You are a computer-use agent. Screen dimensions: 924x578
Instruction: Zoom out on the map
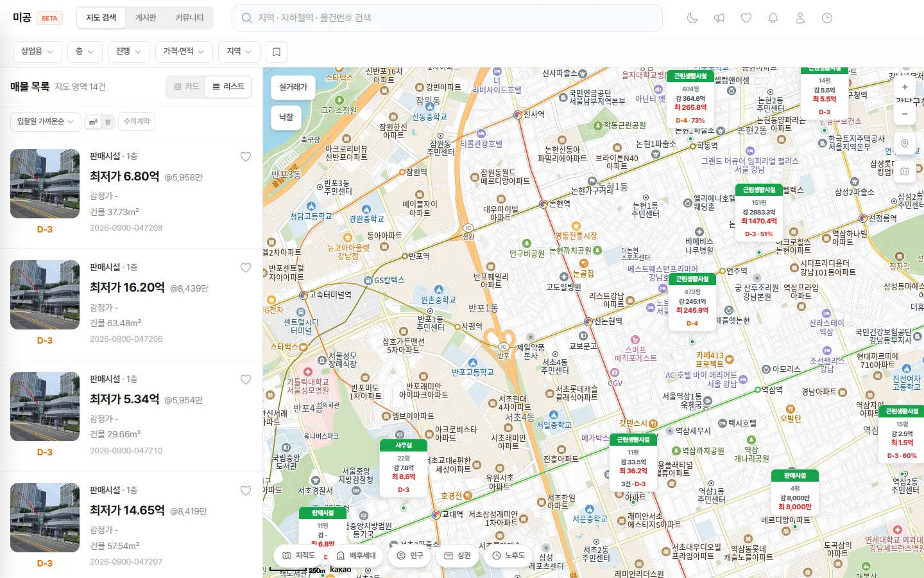click(x=905, y=114)
